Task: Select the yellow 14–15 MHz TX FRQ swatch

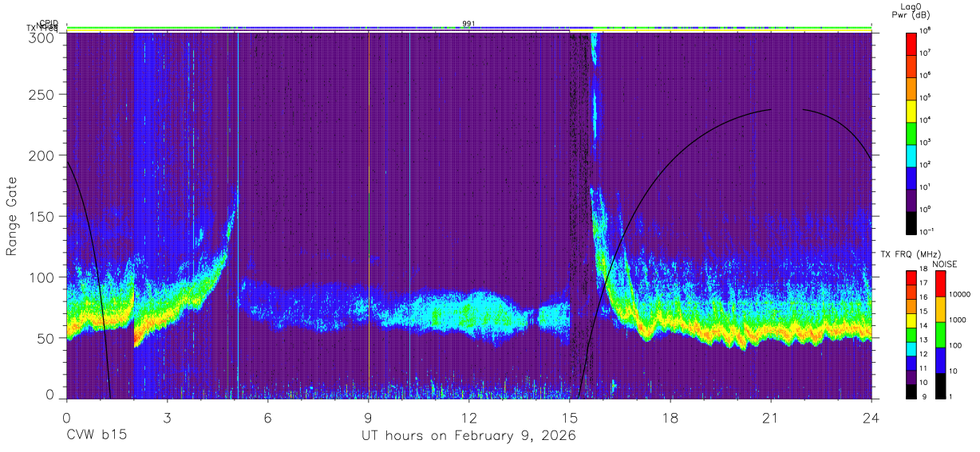Action: tap(911, 320)
